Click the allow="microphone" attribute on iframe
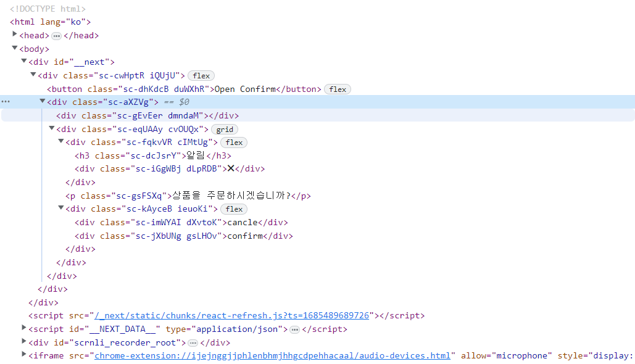The height and width of the screenshot is (364, 635). point(506,355)
